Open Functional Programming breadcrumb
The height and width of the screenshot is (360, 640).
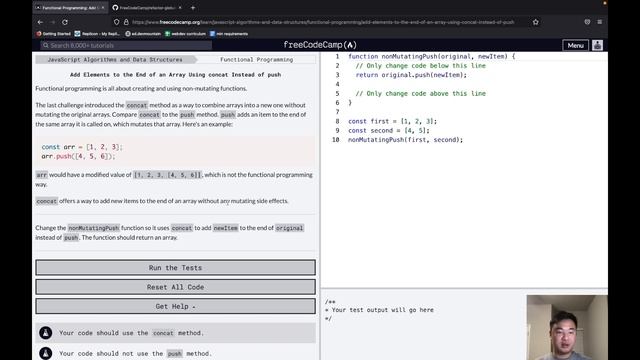pos(256,60)
